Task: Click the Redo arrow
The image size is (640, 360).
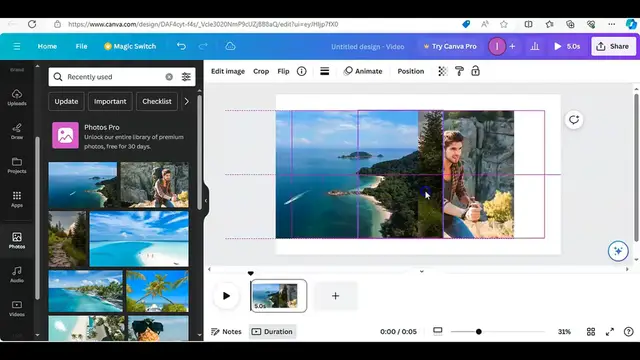Action: (203, 46)
